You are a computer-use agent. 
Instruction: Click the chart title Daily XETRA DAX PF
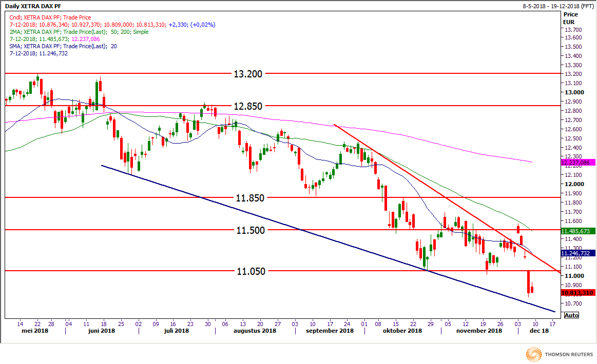coord(33,6)
